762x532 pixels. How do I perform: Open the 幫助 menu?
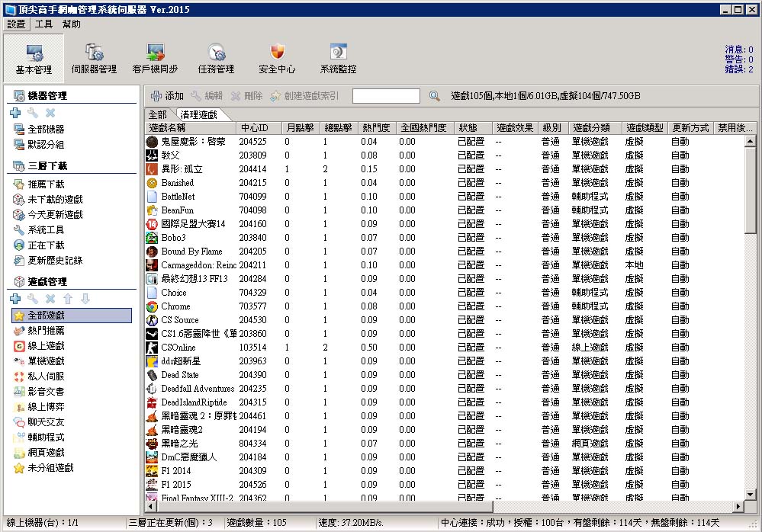pyautogui.click(x=72, y=24)
